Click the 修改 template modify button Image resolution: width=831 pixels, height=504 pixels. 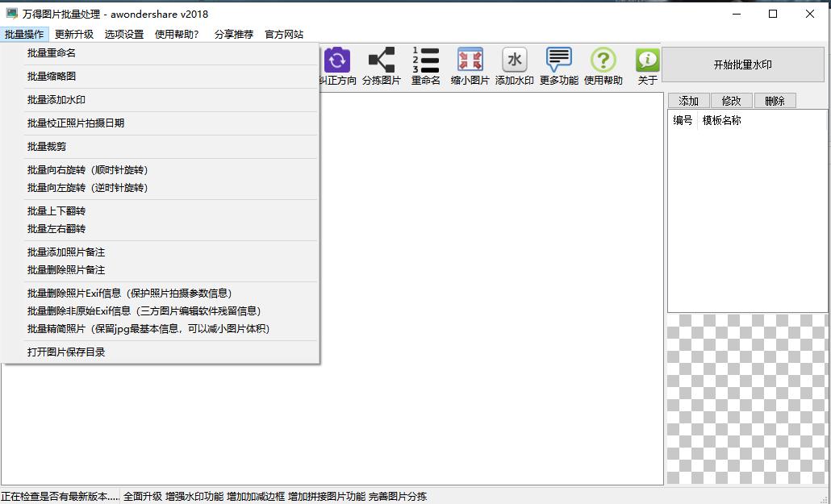[731, 100]
